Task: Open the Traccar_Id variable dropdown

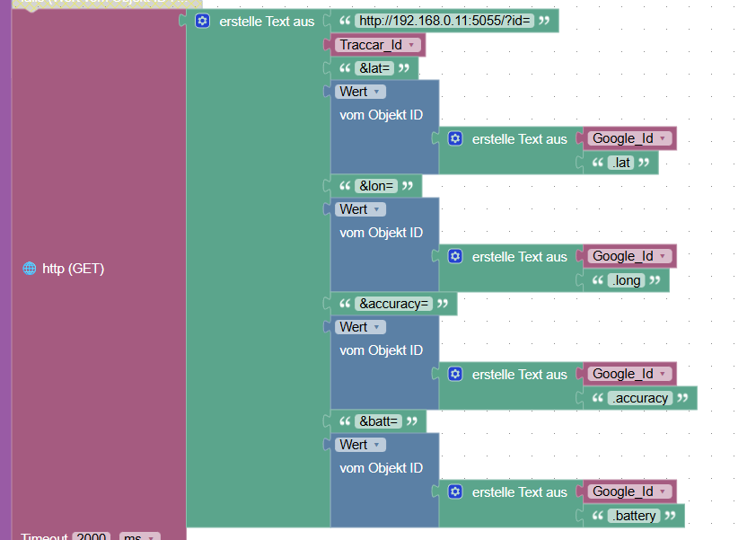Action: (x=377, y=45)
